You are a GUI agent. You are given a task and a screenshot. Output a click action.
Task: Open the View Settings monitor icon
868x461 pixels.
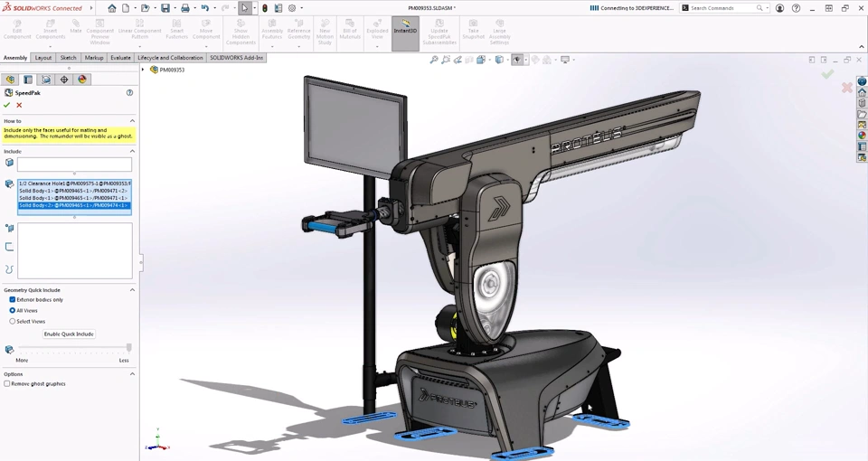565,60
